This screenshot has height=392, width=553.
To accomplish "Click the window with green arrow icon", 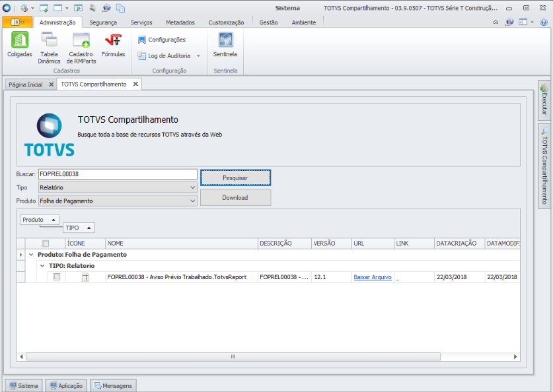I will pyautogui.click(x=44, y=8).
